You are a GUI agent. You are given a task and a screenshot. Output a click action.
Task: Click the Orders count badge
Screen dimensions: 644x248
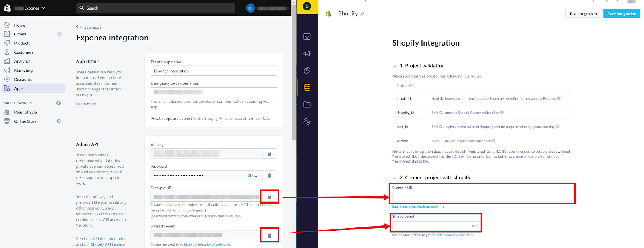tap(60, 34)
